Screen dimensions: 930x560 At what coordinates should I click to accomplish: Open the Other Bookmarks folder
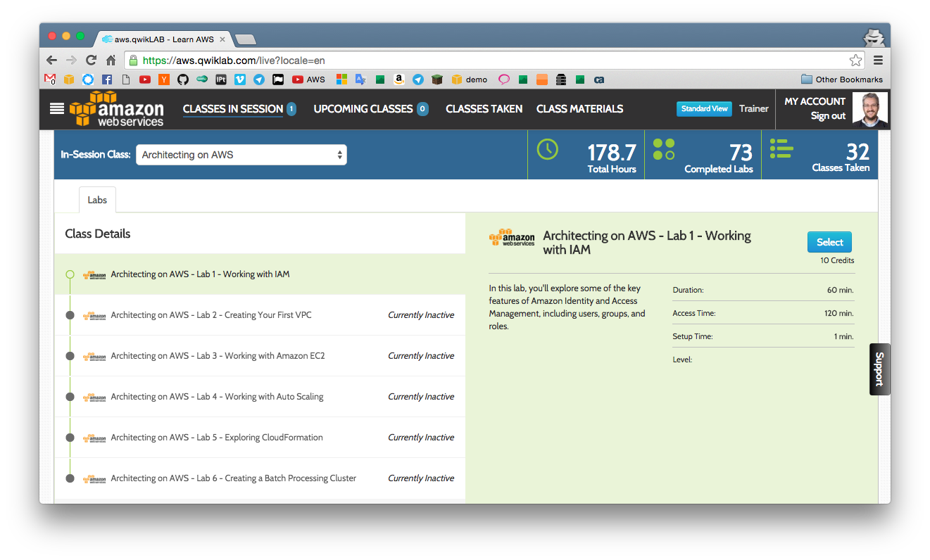pyautogui.click(x=842, y=79)
